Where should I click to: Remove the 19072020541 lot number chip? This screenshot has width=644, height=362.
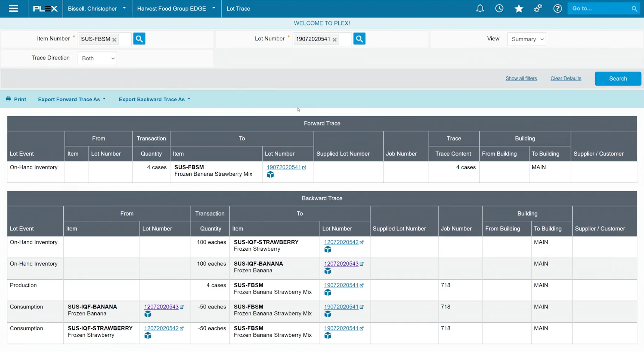(x=335, y=40)
